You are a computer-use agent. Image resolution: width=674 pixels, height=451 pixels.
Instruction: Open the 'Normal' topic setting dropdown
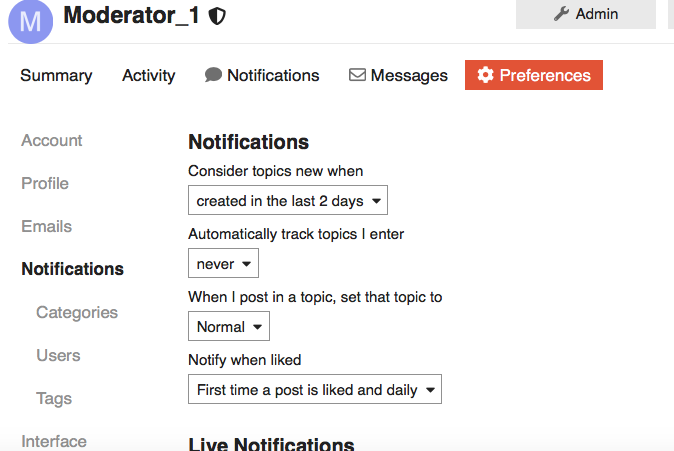229,326
